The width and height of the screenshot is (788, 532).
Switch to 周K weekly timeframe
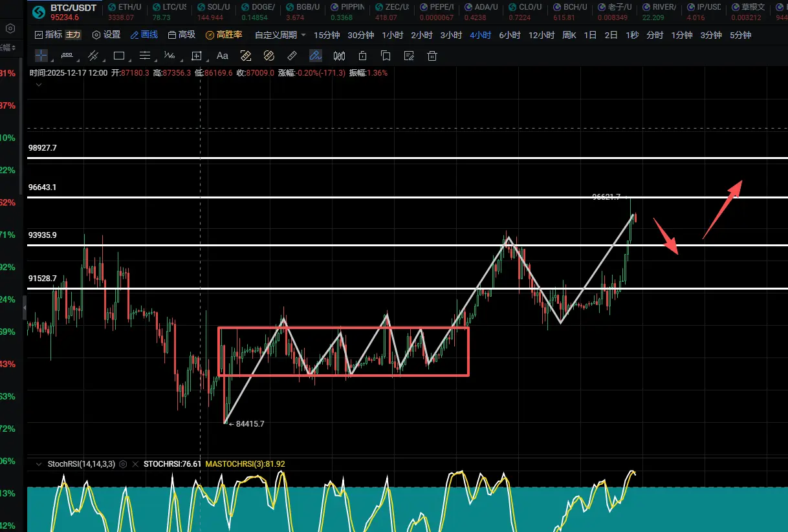(569, 35)
